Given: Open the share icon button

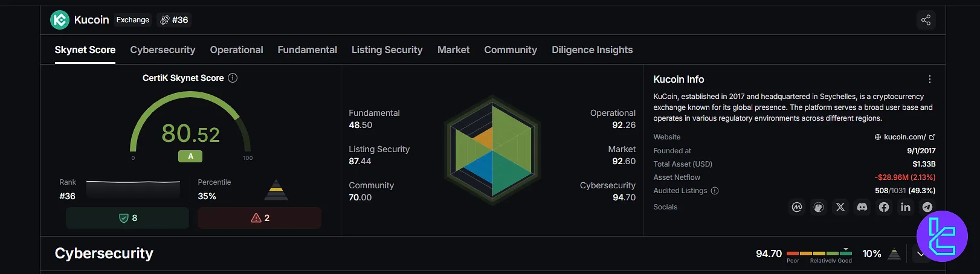Looking at the screenshot, I should (926, 20).
